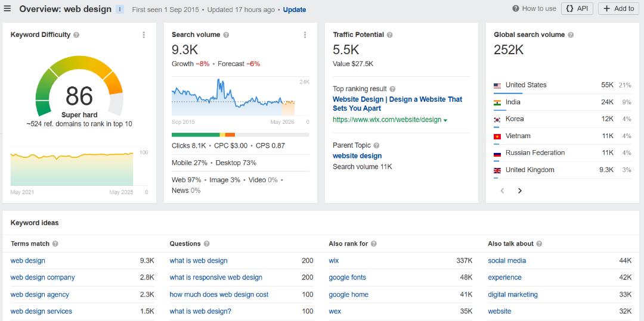644x321 pixels.
Task: Open Search volume three-dot options menu
Action: 305,35
